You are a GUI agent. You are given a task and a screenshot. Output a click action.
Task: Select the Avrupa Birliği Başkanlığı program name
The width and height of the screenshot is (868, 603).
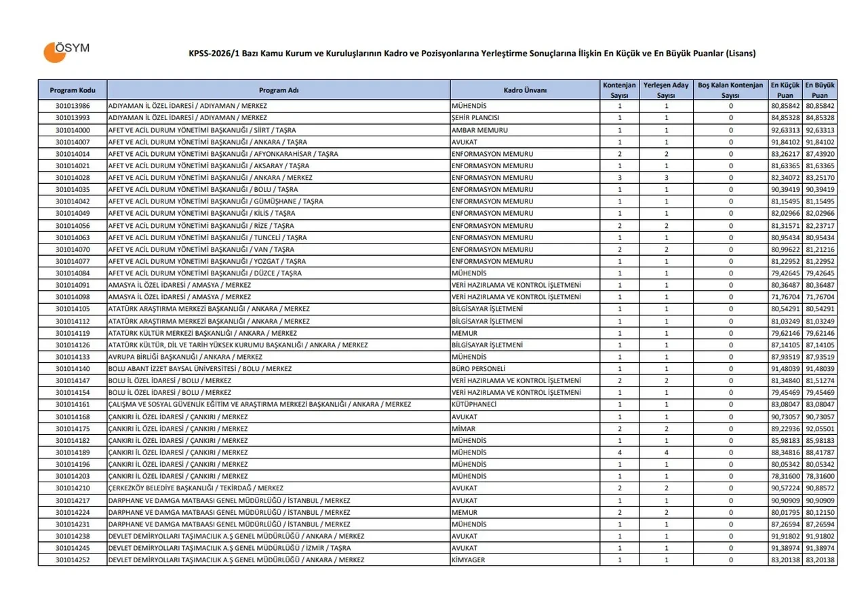click(x=185, y=357)
